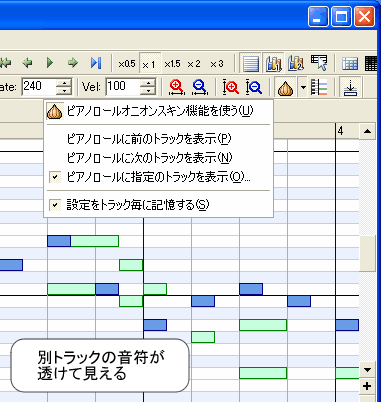Decrease the Gate value with down arrow

click(64, 91)
